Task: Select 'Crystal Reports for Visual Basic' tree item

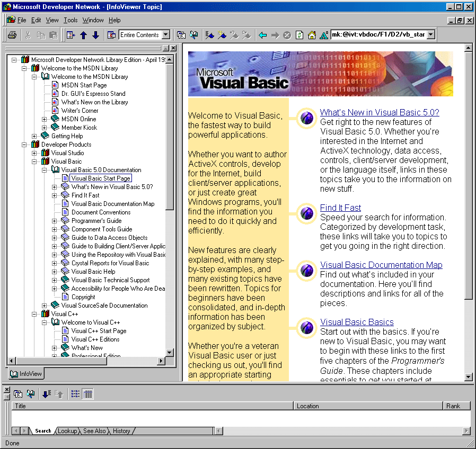Action: coord(110,263)
